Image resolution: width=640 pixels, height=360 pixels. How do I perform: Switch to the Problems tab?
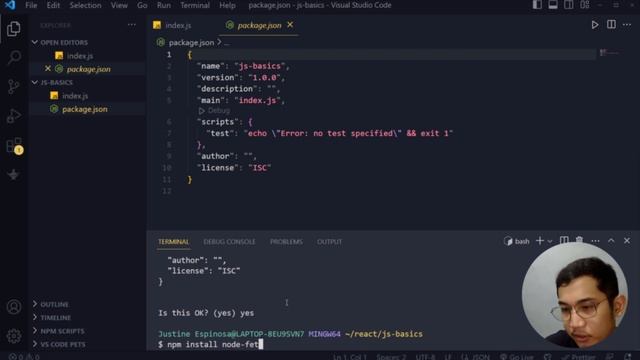click(286, 242)
